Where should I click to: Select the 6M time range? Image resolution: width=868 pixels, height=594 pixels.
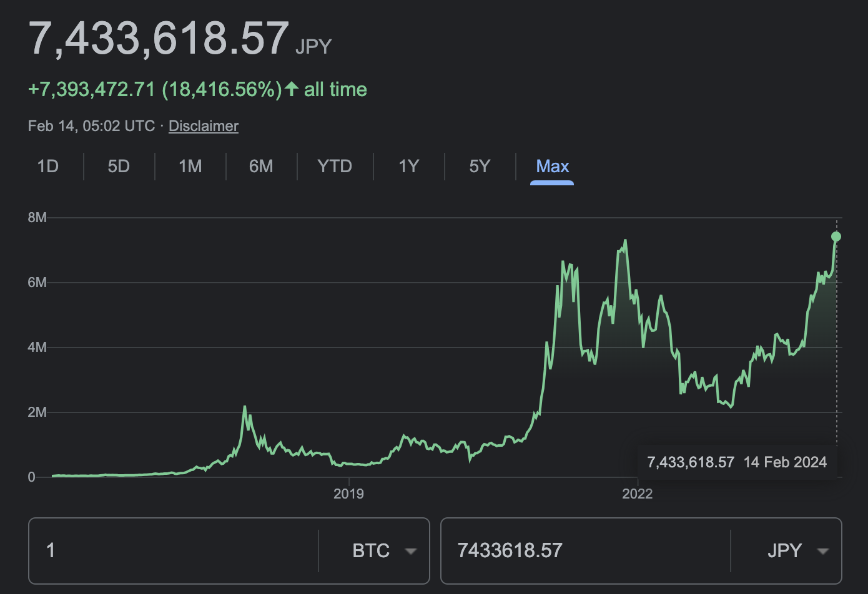click(261, 167)
